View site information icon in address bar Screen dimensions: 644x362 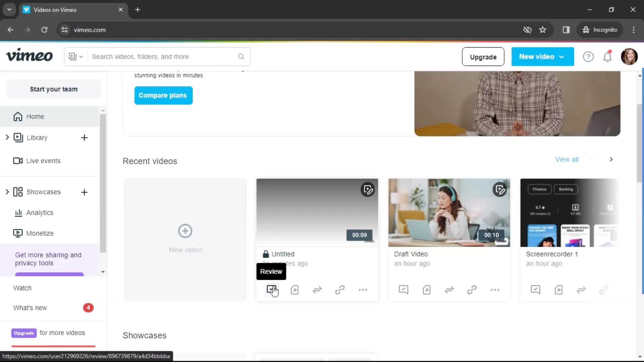64,30
